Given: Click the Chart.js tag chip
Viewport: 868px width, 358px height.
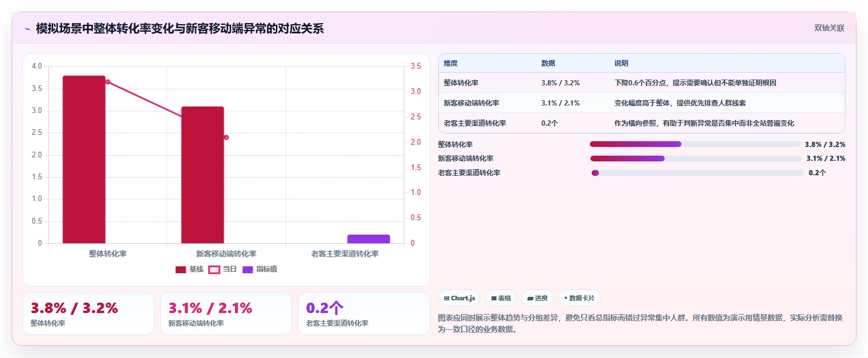Looking at the screenshot, I should click(x=459, y=298).
